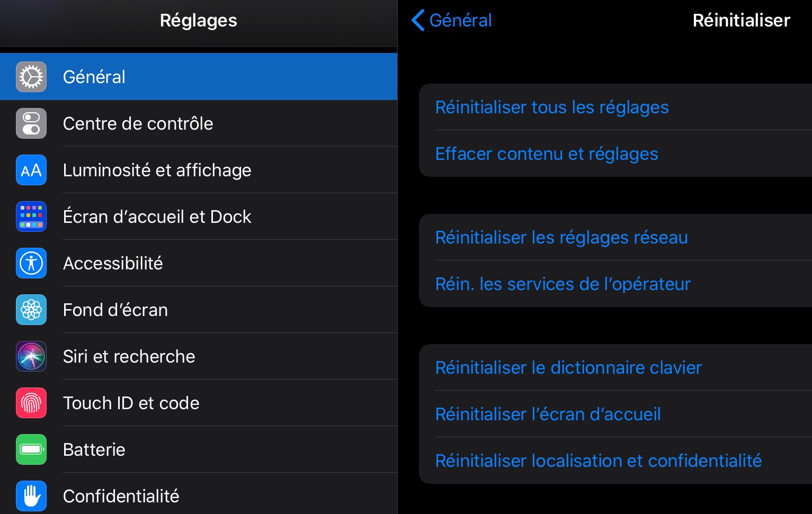Click the green Batterie icon
Image resolution: width=812 pixels, height=514 pixels.
31,449
